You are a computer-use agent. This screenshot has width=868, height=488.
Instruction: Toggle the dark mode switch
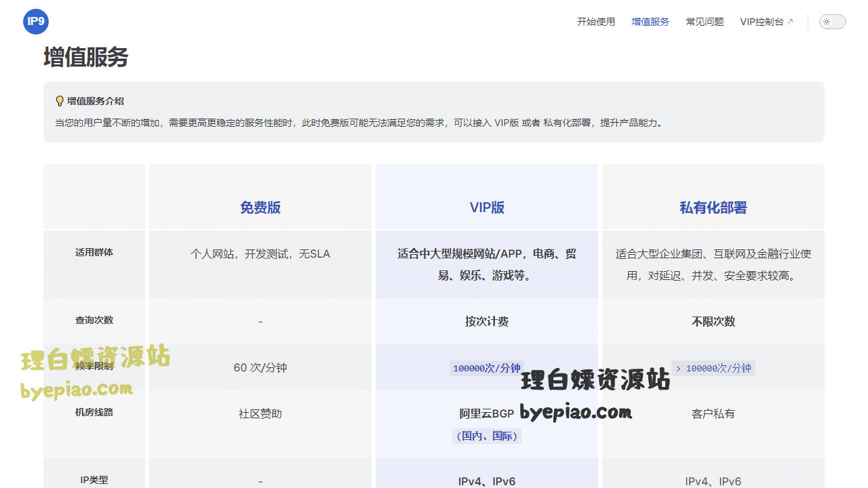coord(833,22)
